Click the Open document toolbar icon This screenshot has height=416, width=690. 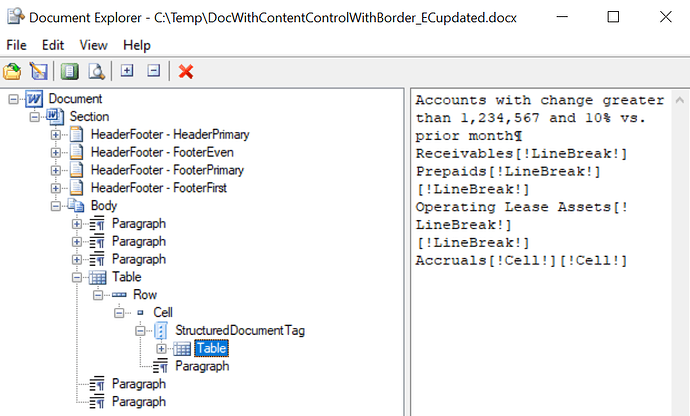(13, 71)
